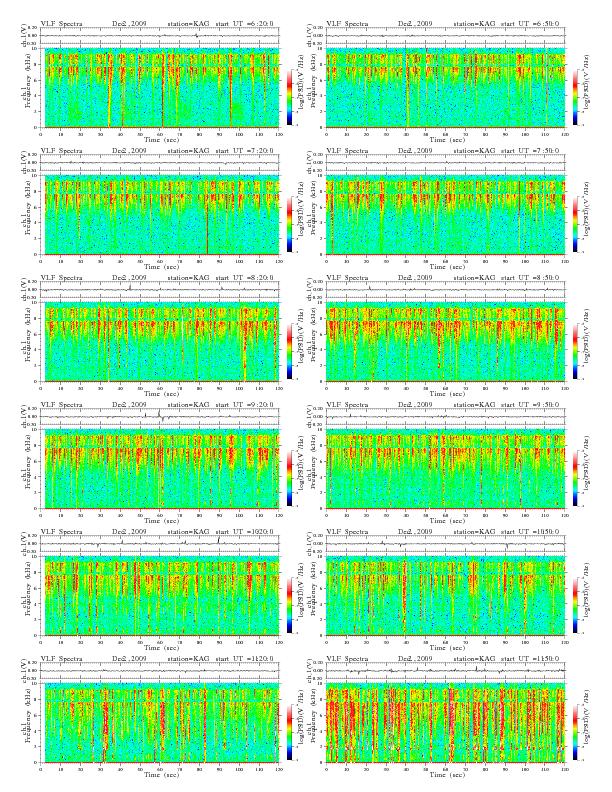Screen dimensions: 612x792
Task: Select the spectrogram starting UT 7:50:0
Action: [x=445, y=215]
